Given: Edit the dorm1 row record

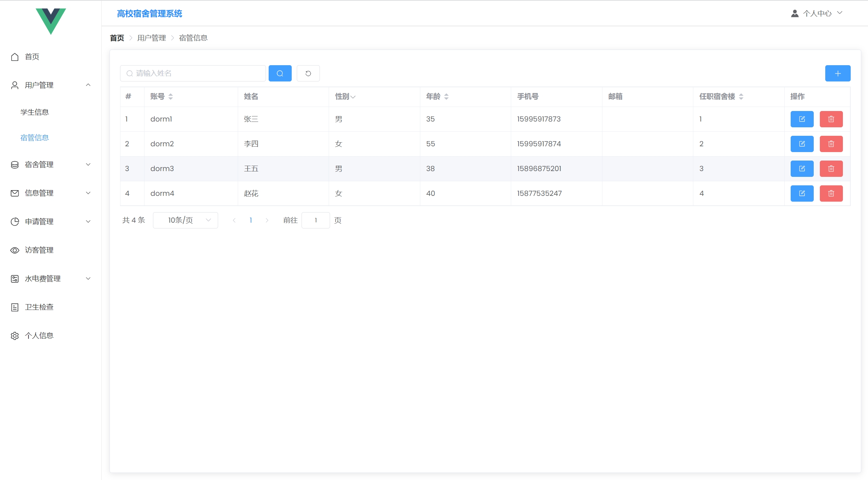Looking at the screenshot, I should tap(802, 119).
